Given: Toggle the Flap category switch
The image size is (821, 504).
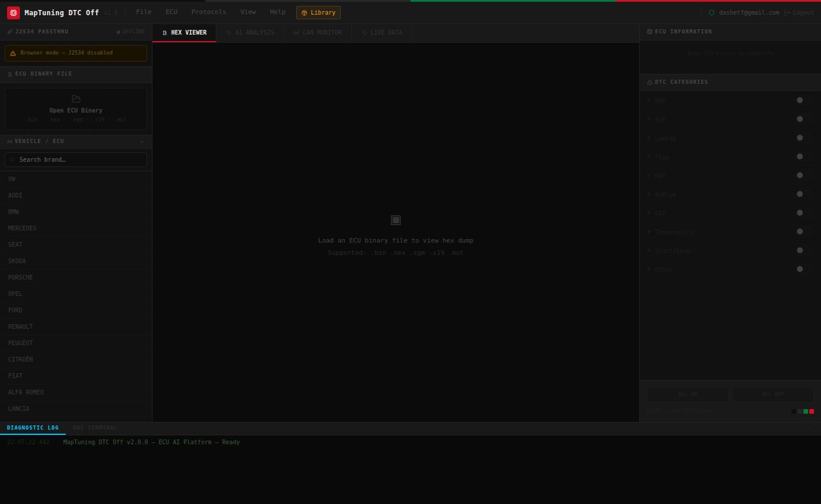Looking at the screenshot, I should [805, 156].
